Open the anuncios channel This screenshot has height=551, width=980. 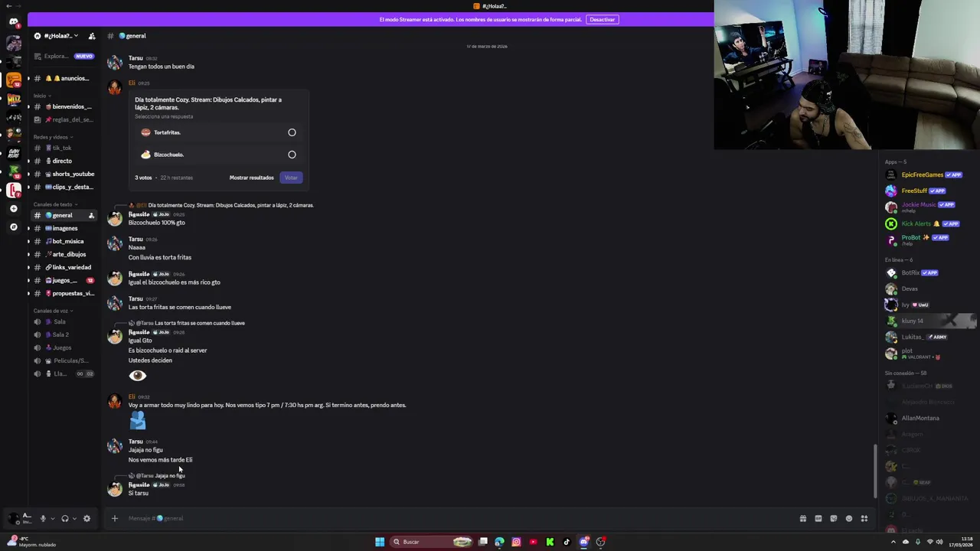(x=64, y=78)
